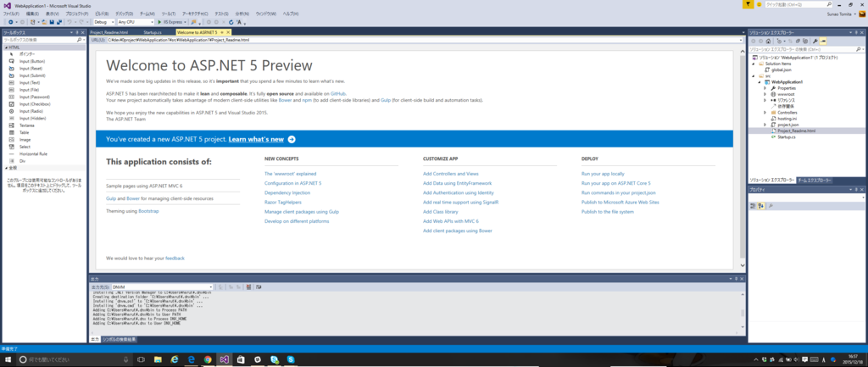
Task: Select global.json in Solution Explorer
Action: click(781, 70)
